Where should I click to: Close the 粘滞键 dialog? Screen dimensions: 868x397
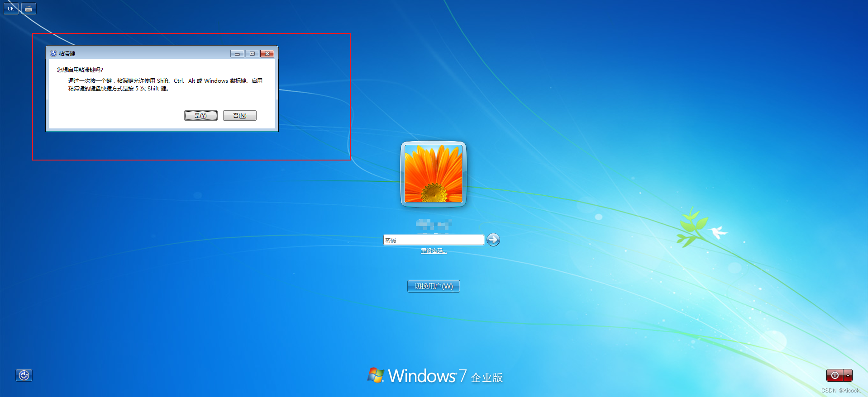267,53
